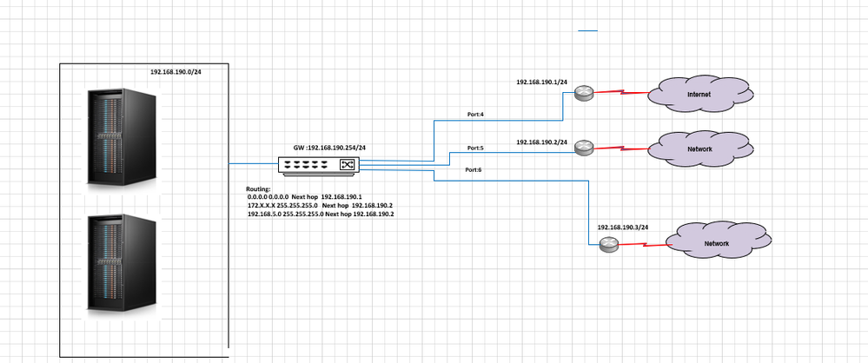Select the Network cloud beside 192.168.190.2/24 router
The width and height of the screenshot is (868, 363).
tap(700, 148)
